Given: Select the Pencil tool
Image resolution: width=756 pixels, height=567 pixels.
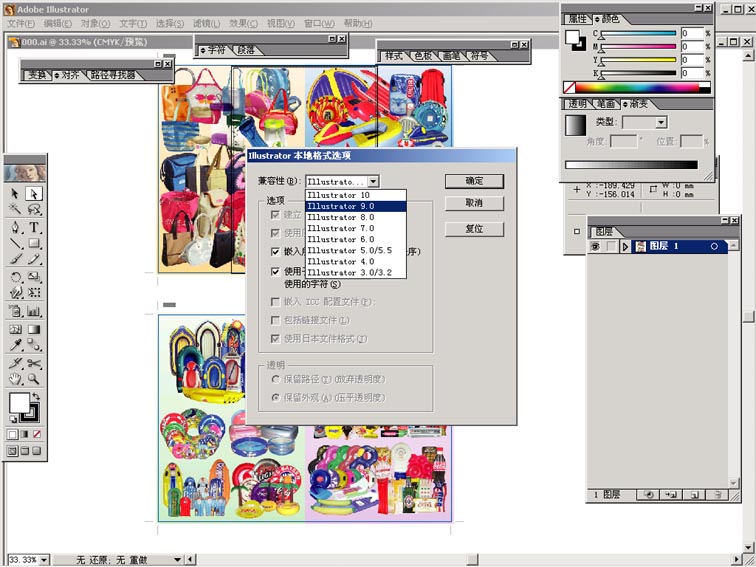Looking at the screenshot, I should click(33, 259).
